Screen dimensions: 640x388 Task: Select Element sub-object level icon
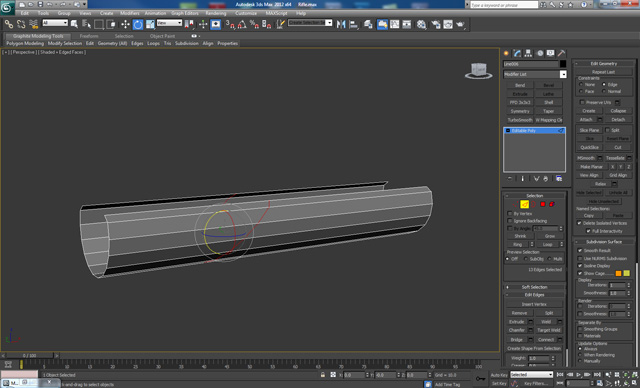click(x=552, y=204)
